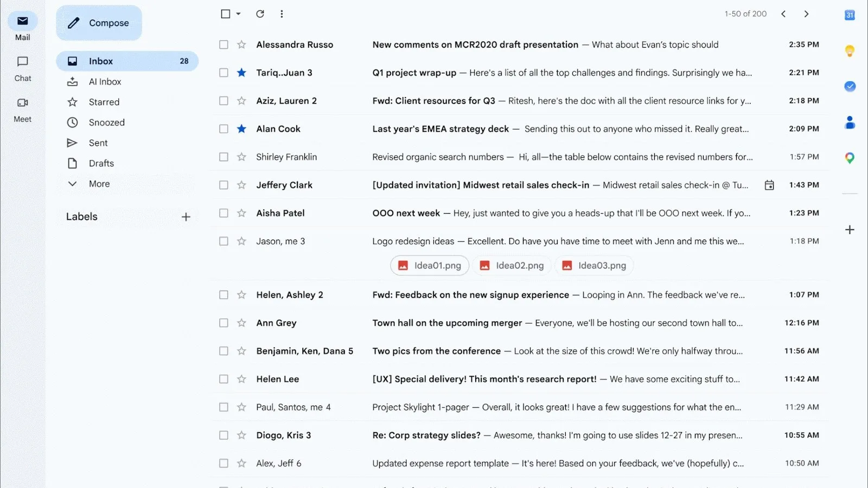Image resolution: width=868 pixels, height=488 pixels.
Task: Click the Compose button
Action: click(99, 23)
